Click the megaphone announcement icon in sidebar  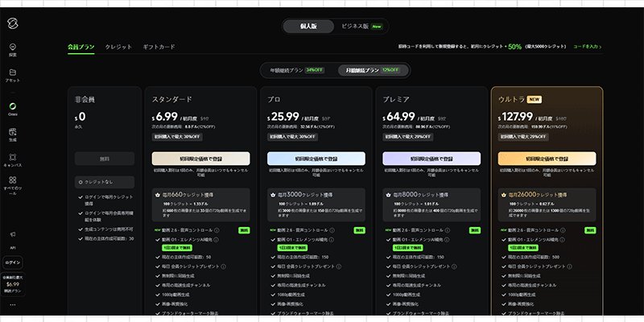click(x=13, y=234)
